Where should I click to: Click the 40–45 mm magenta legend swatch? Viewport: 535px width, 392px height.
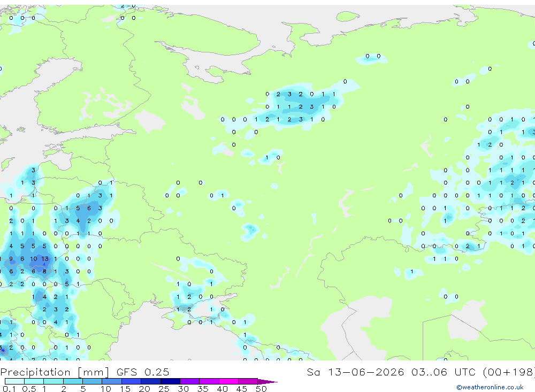pos(228,381)
